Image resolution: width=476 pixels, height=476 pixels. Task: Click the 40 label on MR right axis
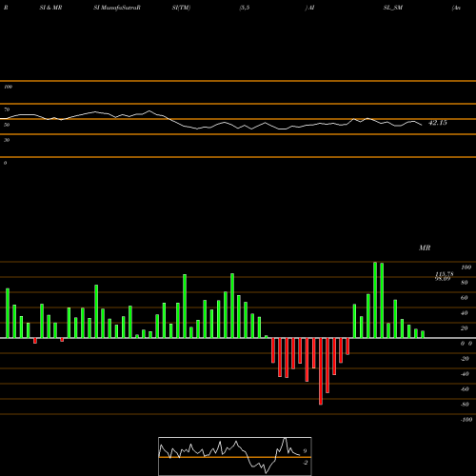click(x=465, y=313)
